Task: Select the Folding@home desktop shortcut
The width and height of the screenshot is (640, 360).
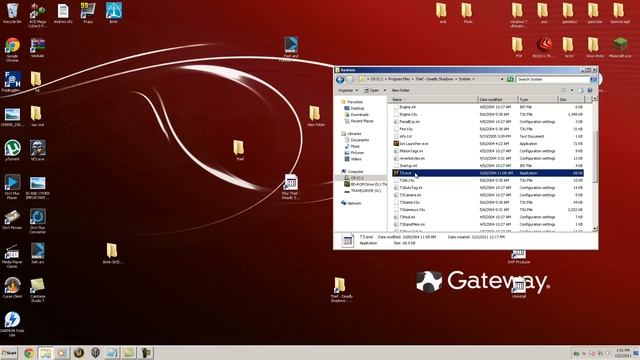Action: pos(12,82)
